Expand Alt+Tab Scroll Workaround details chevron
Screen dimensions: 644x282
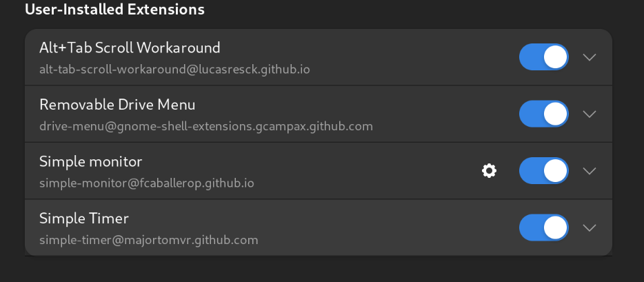[x=589, y=57]
